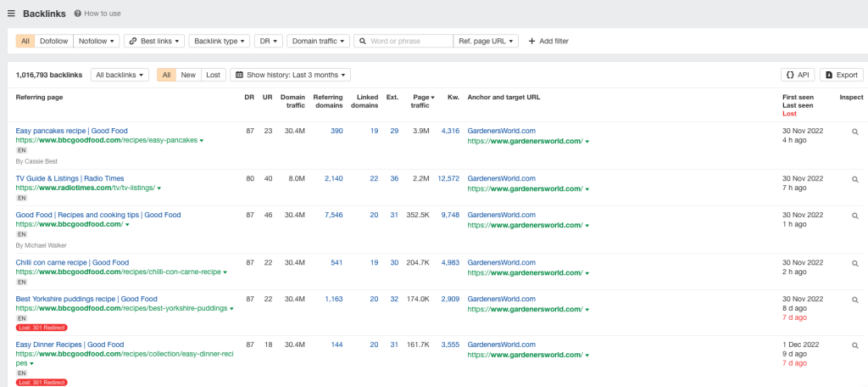Inspect the Best Yorkshire puddings backlink

(x=855, y=300)
